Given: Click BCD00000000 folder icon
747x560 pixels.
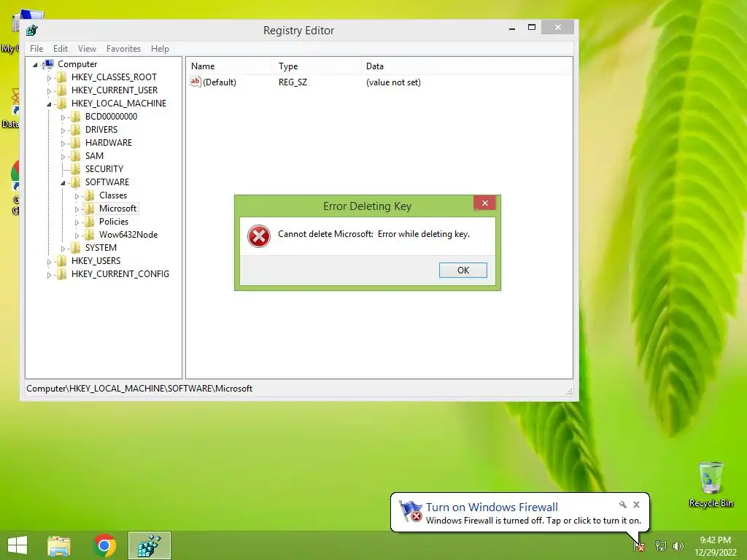Looking at the screenshot, I should pyautogui.click(x=75, y=117).
